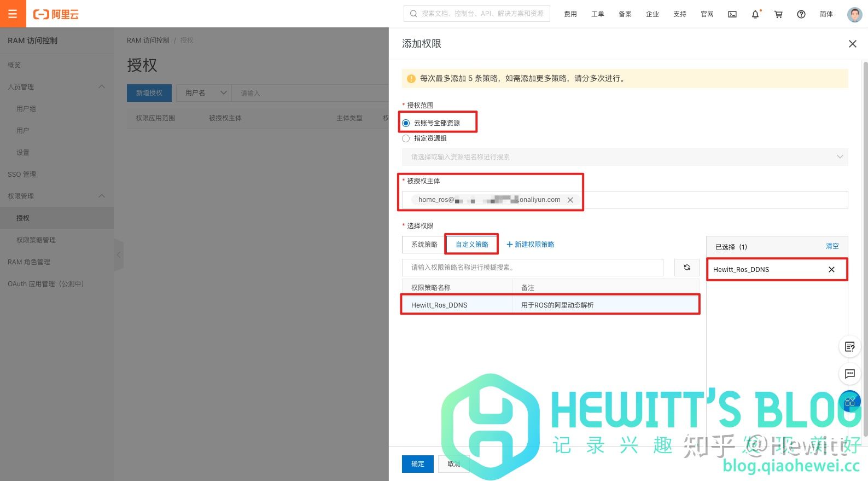
Task: Click 新建权限策略 link
Action: pos(531,245)
